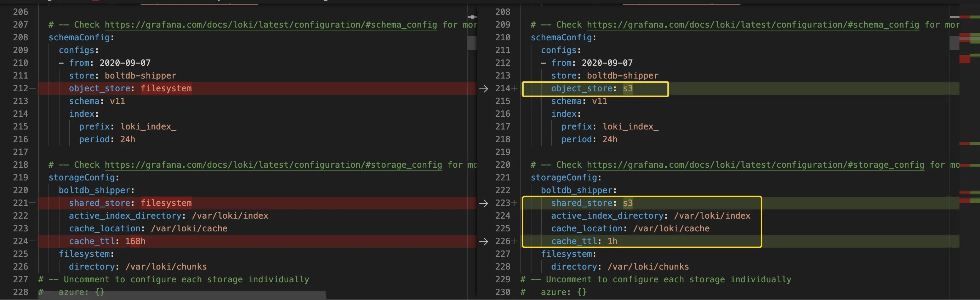Click the '1h' cache_ttl value in right pane
The width and height of the screenshot is (980, 300).
(x=612, y=241)
